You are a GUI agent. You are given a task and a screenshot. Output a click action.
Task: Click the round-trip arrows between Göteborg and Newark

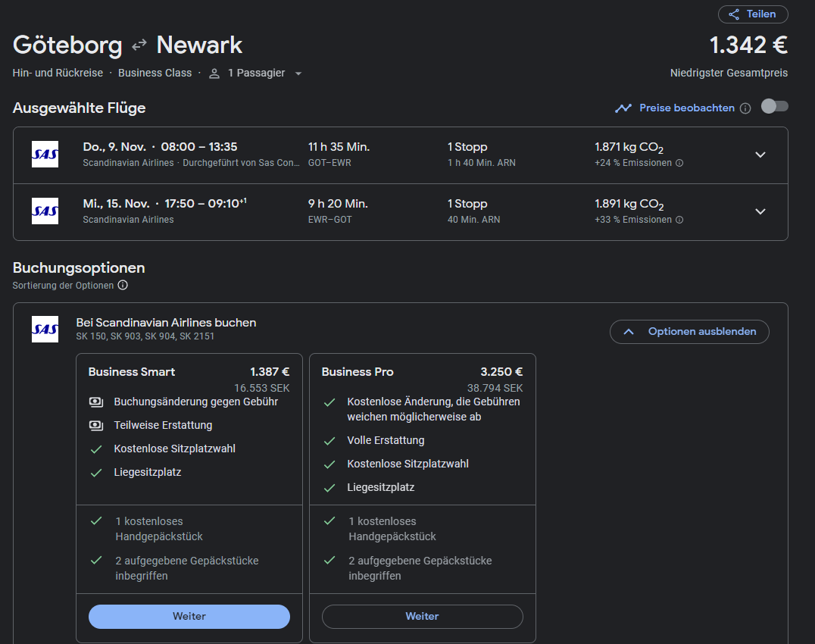click(x=139, y=45)
